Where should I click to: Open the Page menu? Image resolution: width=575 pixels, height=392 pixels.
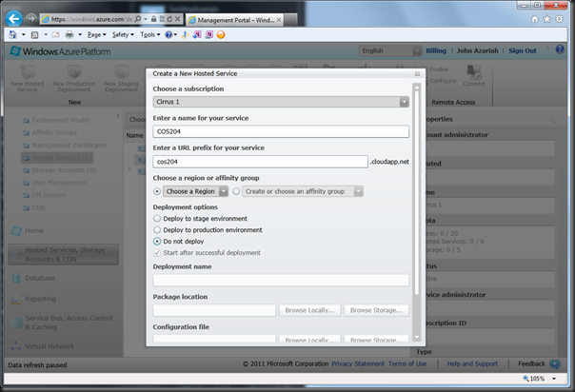[97, 35]
